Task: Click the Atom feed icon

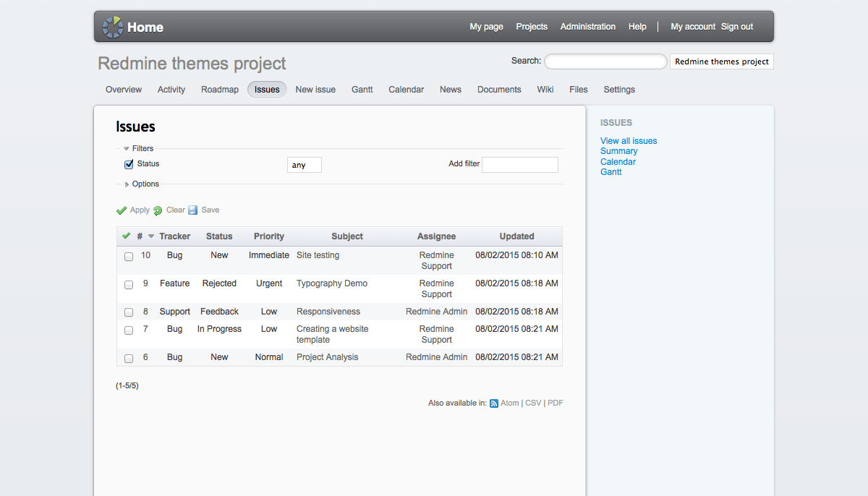Action: (494, 403)
